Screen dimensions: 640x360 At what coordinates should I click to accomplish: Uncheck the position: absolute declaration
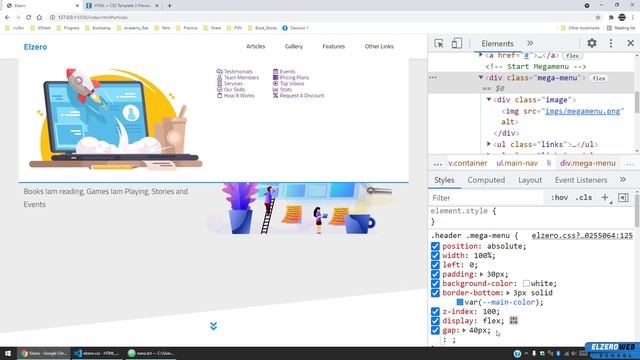click(435, 246)
